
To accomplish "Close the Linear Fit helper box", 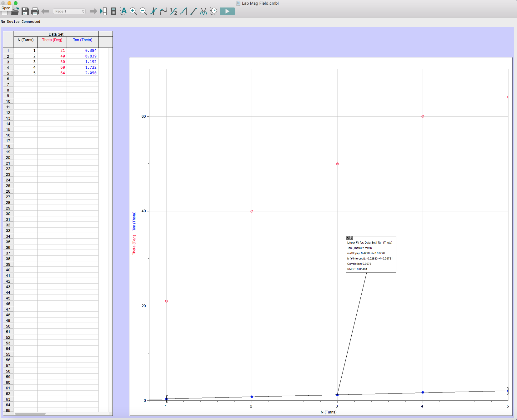I will (348, 238).
